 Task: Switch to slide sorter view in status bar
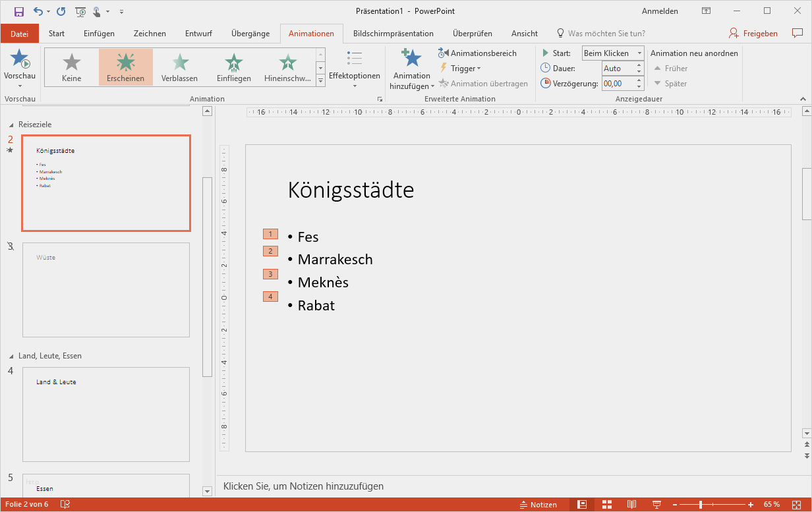pyautogui.click(x=607, y=504)
